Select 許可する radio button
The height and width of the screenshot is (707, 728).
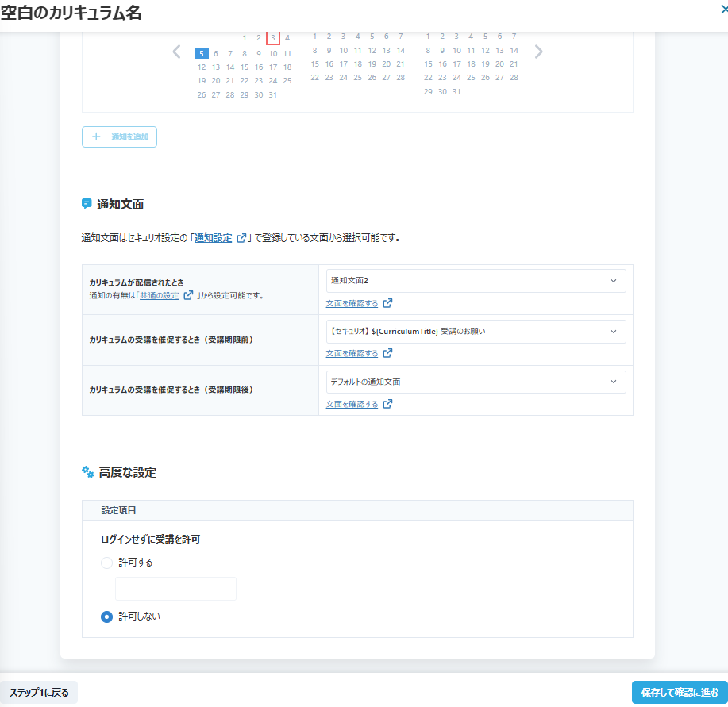106,563
